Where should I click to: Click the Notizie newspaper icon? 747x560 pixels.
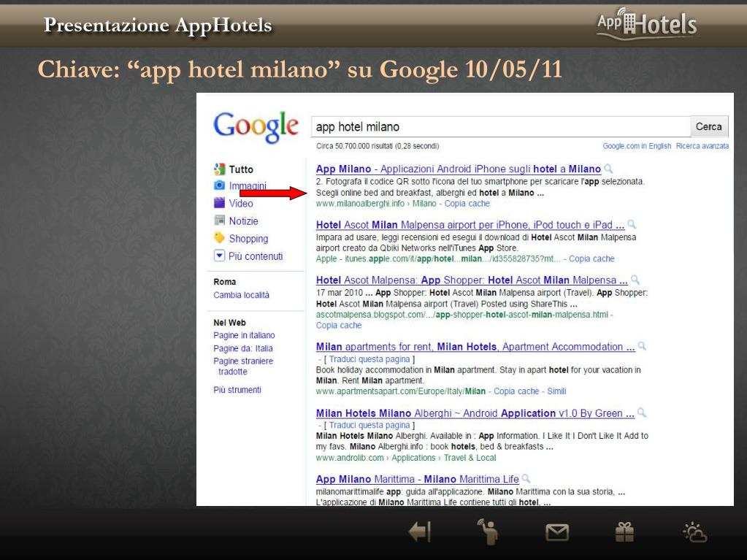tap(219, 220)
